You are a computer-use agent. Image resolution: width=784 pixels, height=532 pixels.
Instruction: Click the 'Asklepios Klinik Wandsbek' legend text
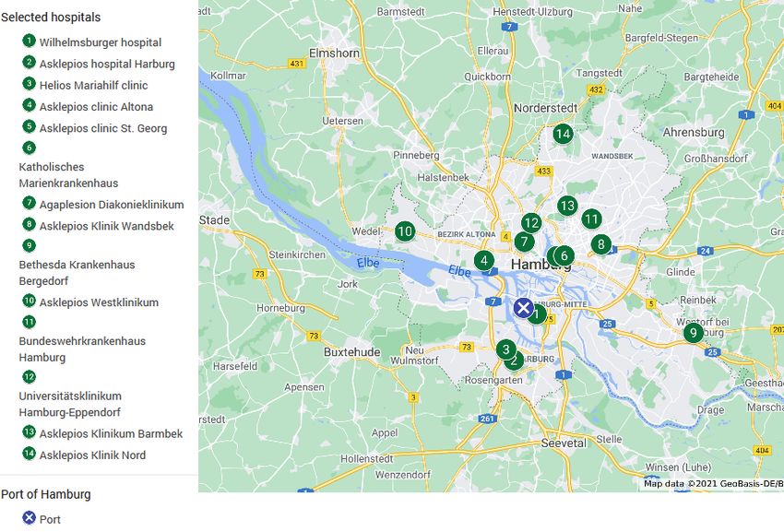tap(106, 226)
